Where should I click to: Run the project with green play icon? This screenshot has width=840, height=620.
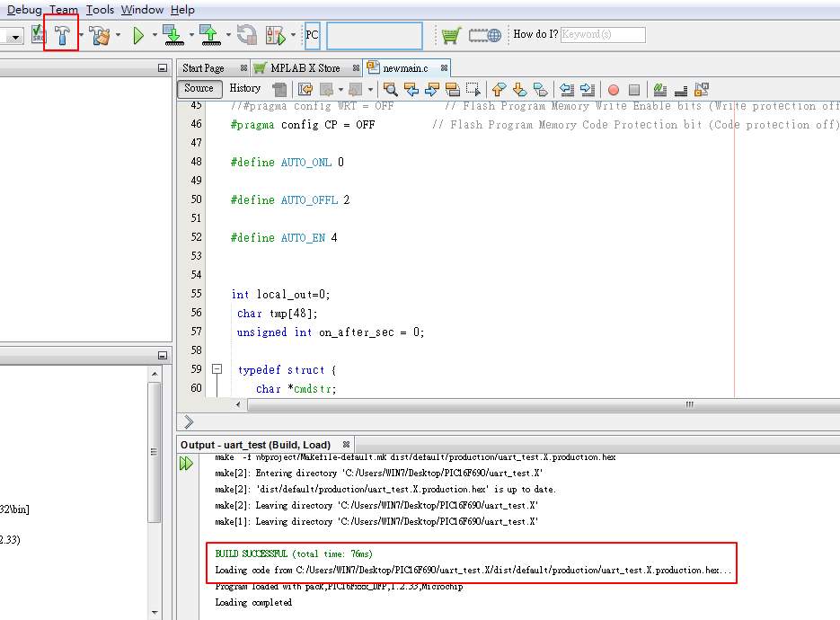(138, 35)
